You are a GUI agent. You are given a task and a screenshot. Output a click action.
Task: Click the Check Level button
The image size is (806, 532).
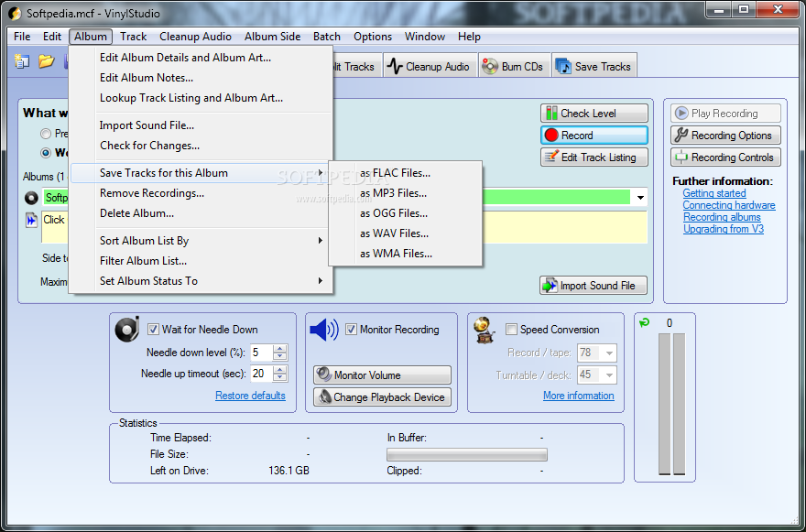pos(594,113)
